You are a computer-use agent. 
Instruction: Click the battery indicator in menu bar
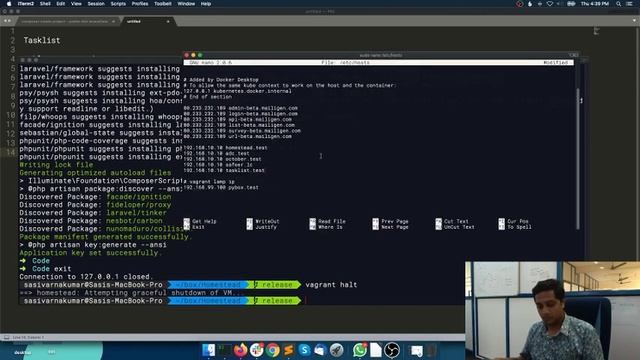click(571, 4)
